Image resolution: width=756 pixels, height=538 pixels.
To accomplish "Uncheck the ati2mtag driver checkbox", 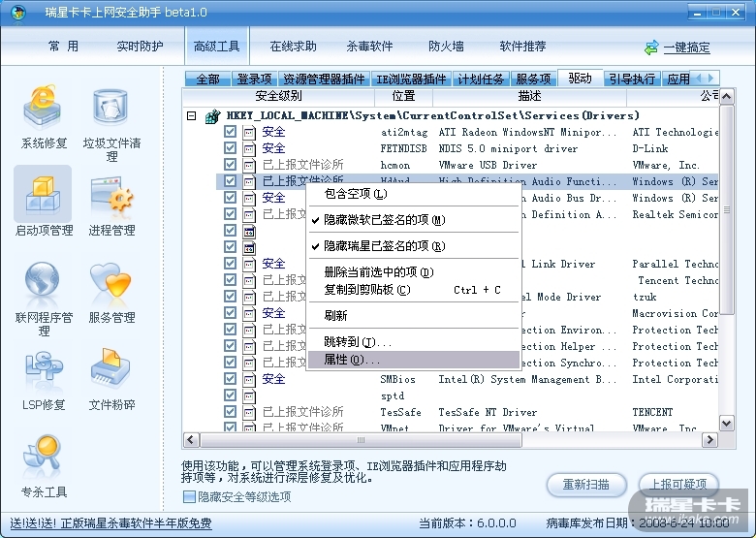I will 230,132.
